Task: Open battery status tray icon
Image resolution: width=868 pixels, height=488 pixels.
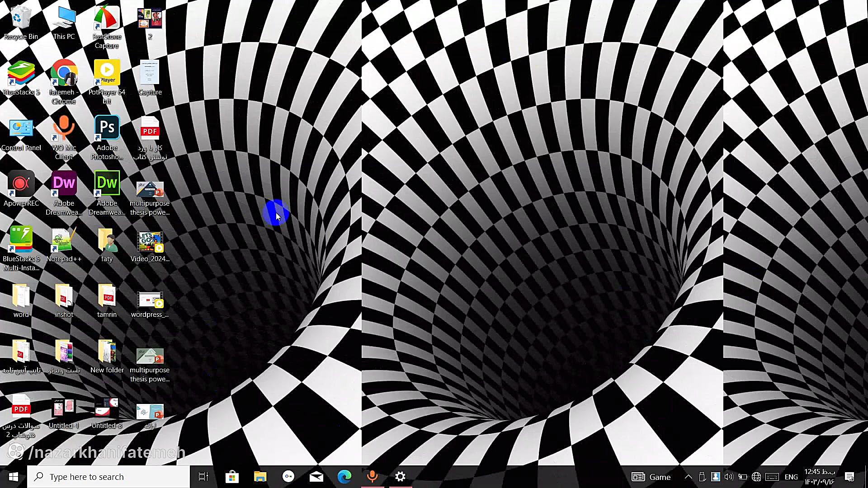Action: click(x=742, y=477)
